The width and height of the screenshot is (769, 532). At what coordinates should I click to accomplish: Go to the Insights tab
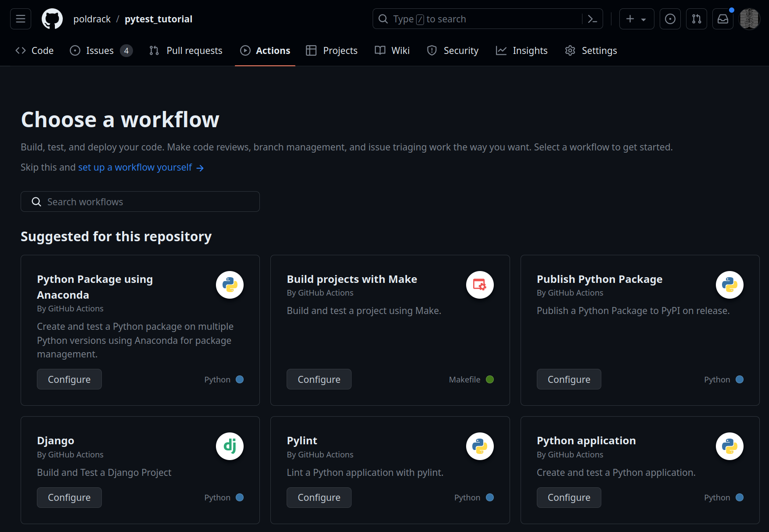522,51
